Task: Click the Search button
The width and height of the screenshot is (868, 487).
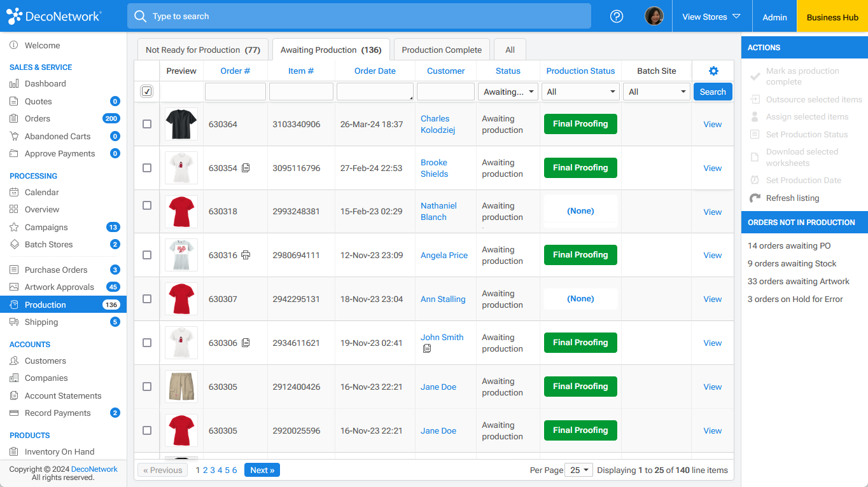Action: [712, 91]
